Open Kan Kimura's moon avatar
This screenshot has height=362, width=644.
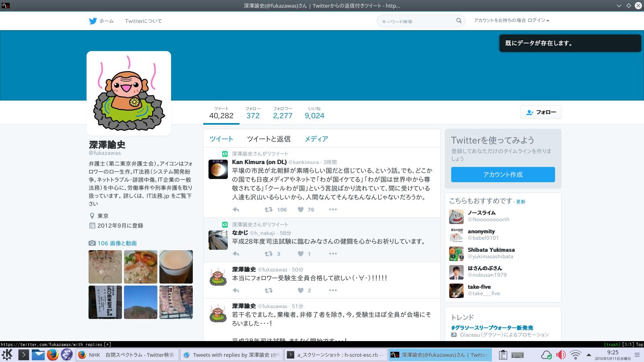pos(218,169)
